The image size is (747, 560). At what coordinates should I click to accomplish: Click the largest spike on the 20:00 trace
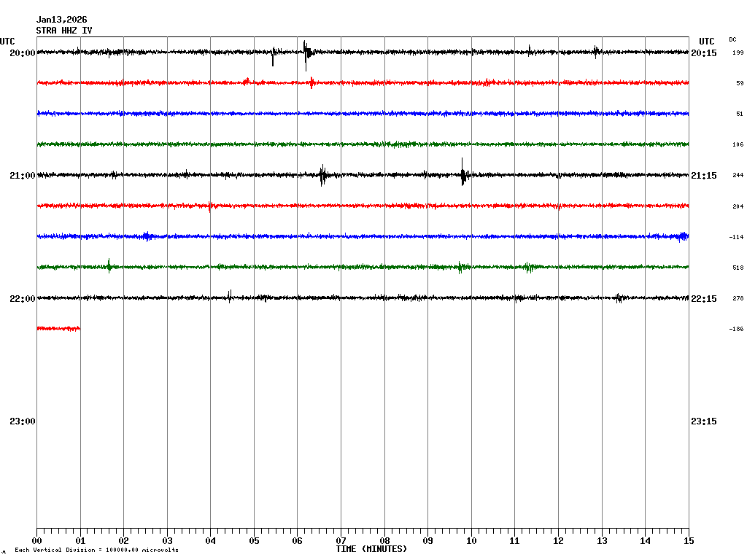click(x=306, y=52)
